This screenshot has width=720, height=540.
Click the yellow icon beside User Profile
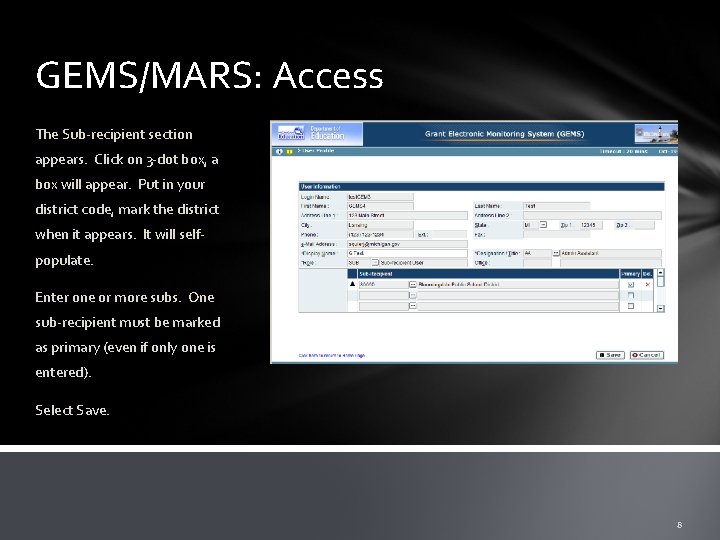coord(290,152)
